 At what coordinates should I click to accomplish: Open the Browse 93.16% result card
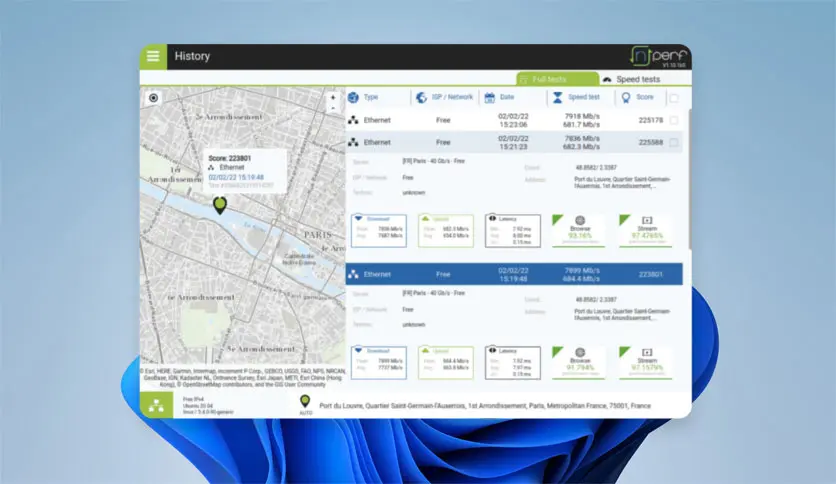coord(579,231)
